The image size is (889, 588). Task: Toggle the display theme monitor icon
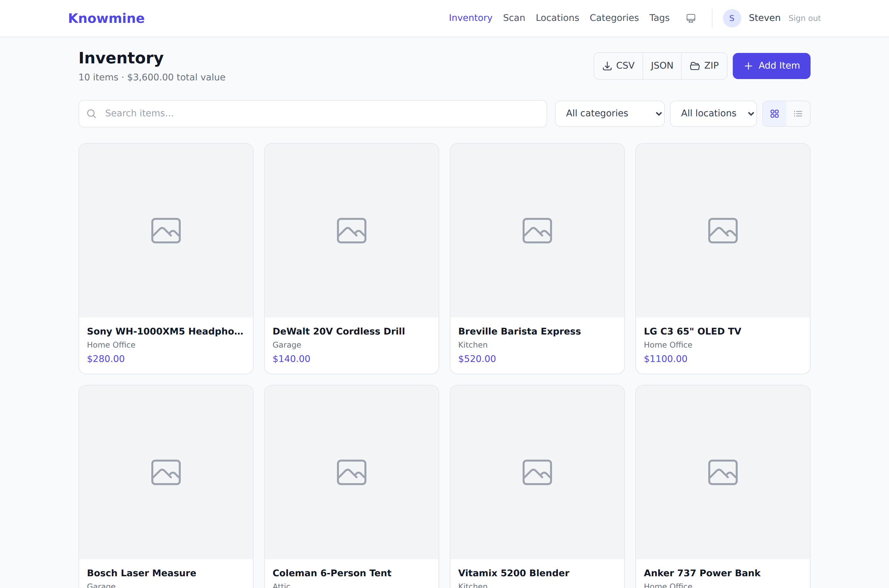tap(691, 18)
